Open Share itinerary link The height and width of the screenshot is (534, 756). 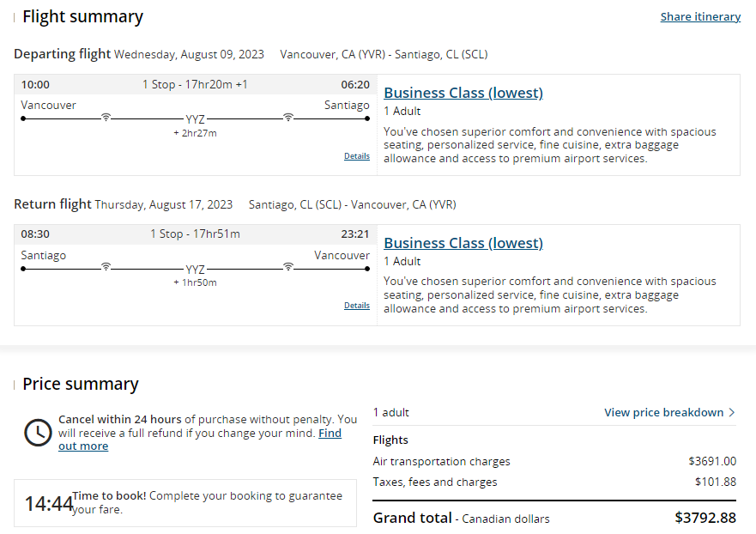tap(700, 16)
